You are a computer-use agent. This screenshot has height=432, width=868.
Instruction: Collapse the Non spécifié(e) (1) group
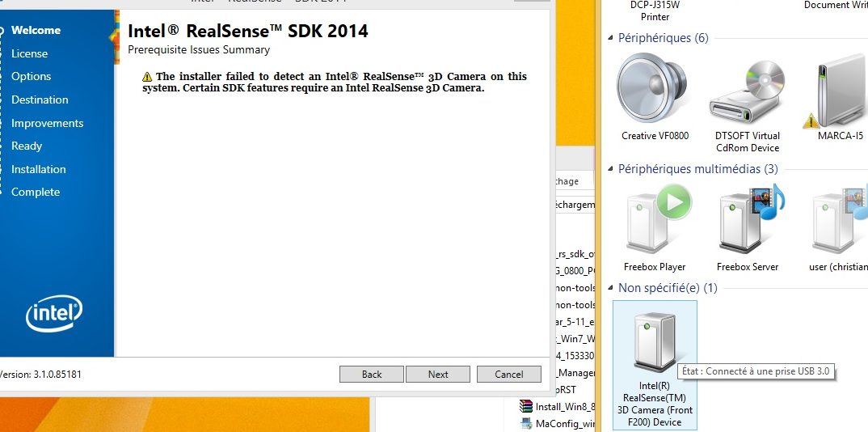click(x=610, y=288)
